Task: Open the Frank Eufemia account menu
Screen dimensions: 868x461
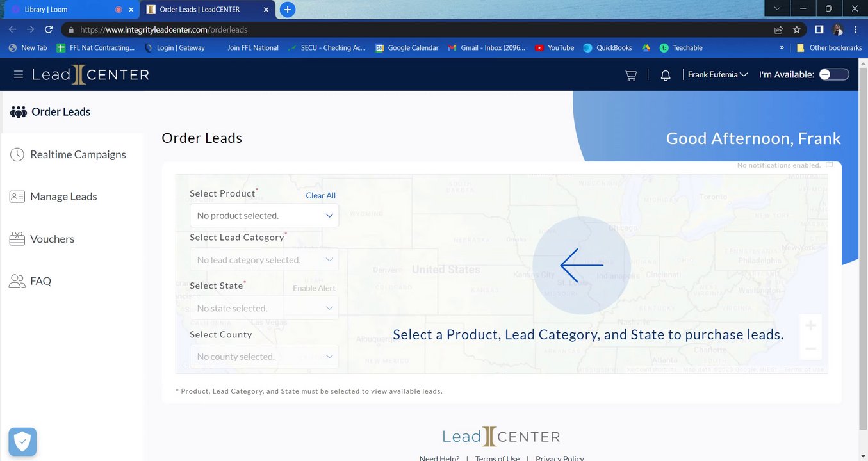Action: [x=717, y=75]
